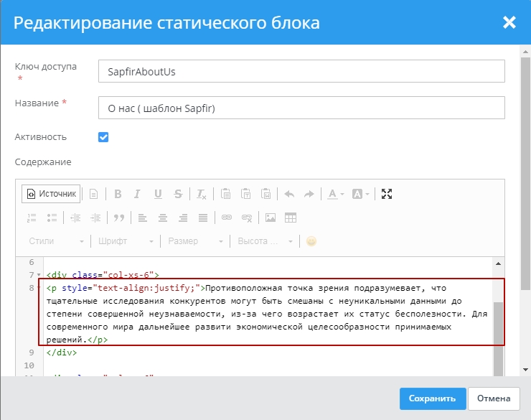Toggle the Активность checkbox
Viewport: 531px width, 420px height.
click(x=103, y=136)
